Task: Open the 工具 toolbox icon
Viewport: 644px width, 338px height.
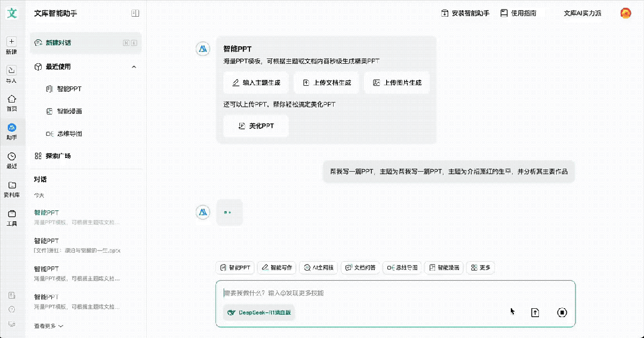Action: (x=11, y=214)
